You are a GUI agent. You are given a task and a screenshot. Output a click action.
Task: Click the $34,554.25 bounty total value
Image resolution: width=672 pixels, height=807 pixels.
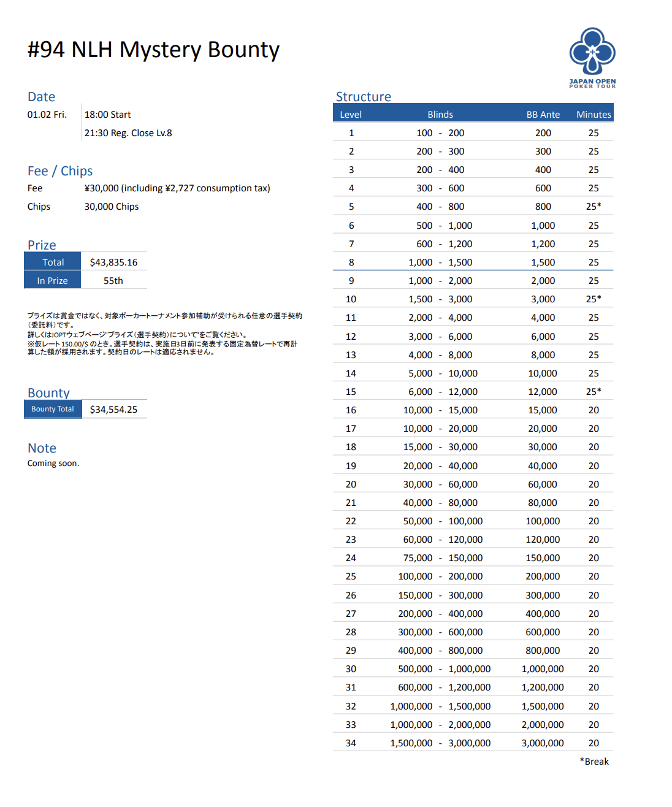click(x=113, y=409)
